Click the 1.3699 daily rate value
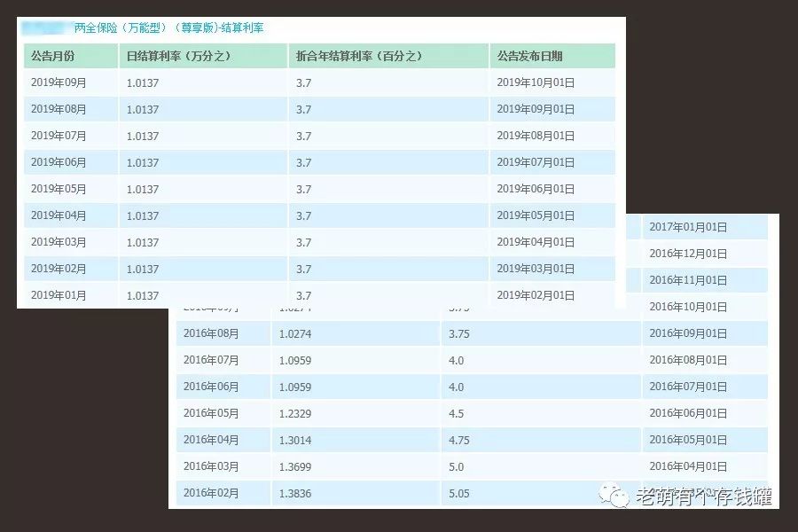 click(295, 467)
